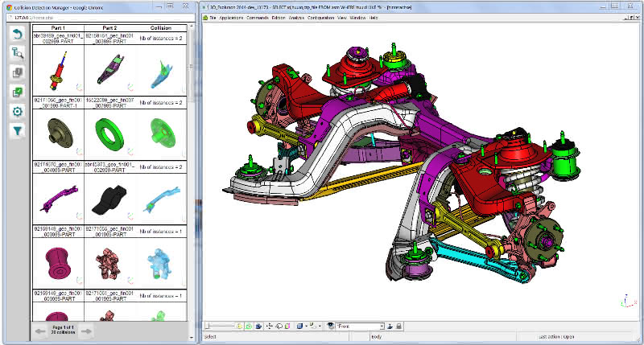The image size is (644, 345).
Task: Click the undo arrow icon in the sidebar
Action: pos(17,34)
